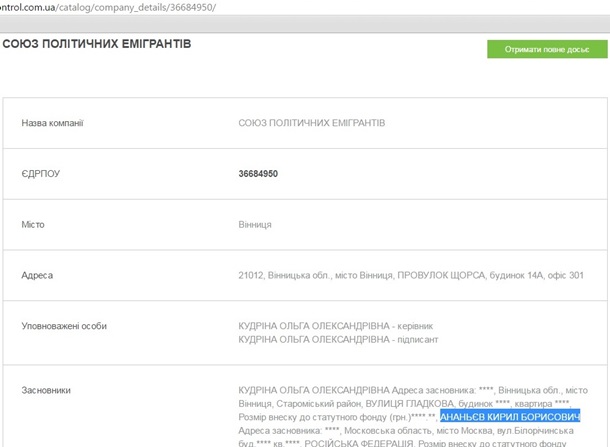Click the page heading СОЮЗ ПОЛІТИЧНИХ ЕМІГРАНТІВ
Screen dimensions: 610x447
pyautogui.click(x=96, y=45)
